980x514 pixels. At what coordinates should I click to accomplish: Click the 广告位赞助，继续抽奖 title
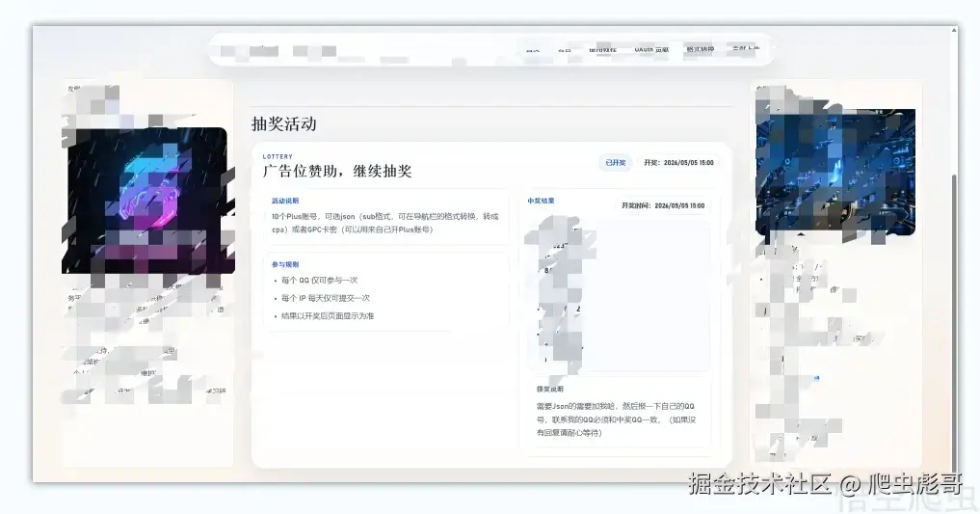pos(337,172)
